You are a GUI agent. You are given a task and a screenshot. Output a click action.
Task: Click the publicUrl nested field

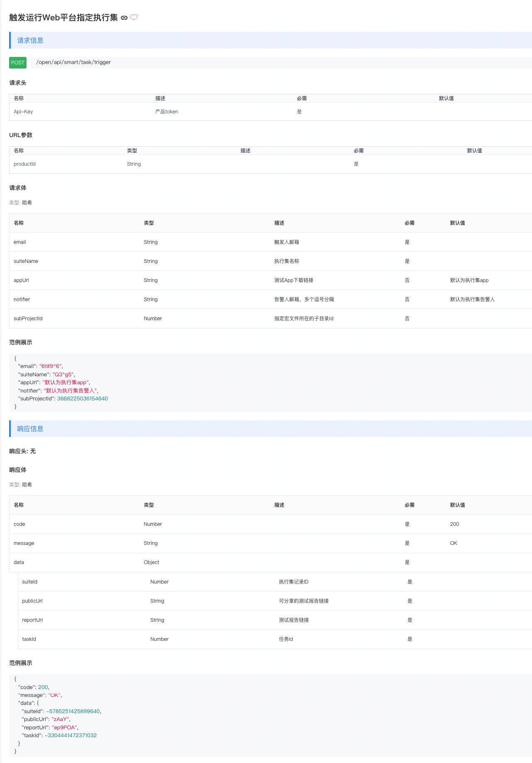pos(32,601)
